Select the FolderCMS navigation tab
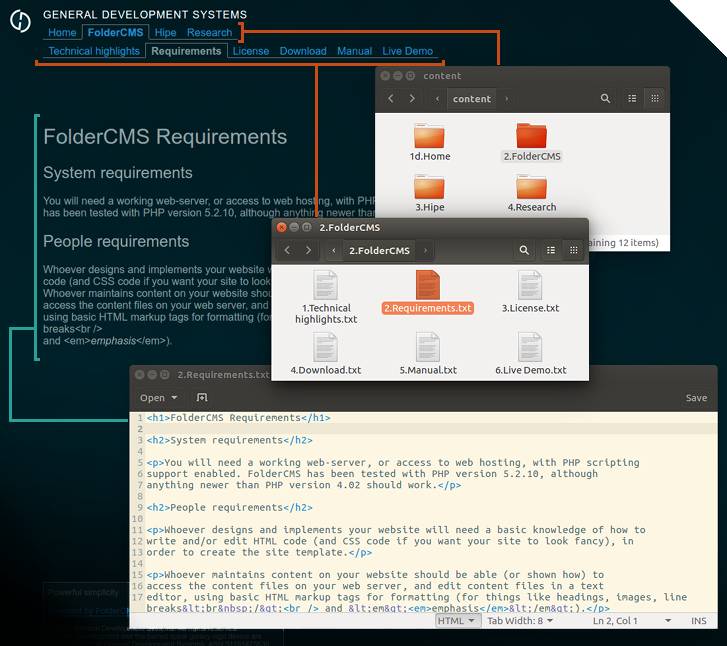Image resolution: width=727 pixels, height=646 pixels. (115, 32)
